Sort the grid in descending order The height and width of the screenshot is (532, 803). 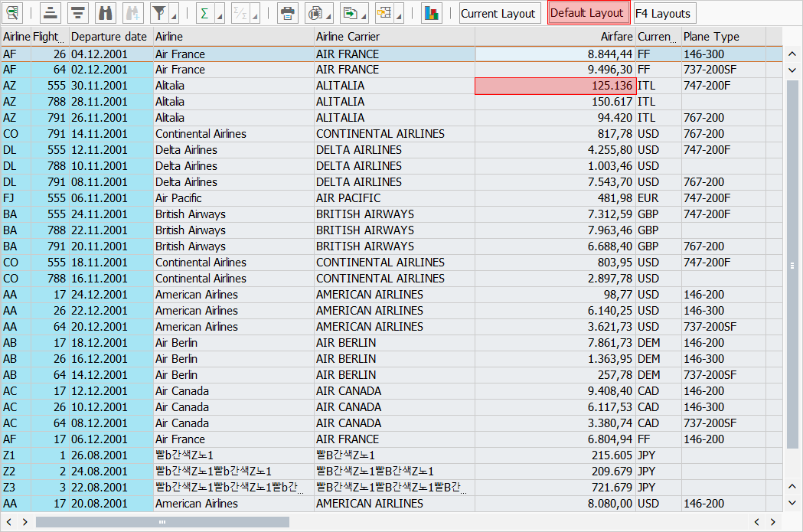[x=78, y=13]
